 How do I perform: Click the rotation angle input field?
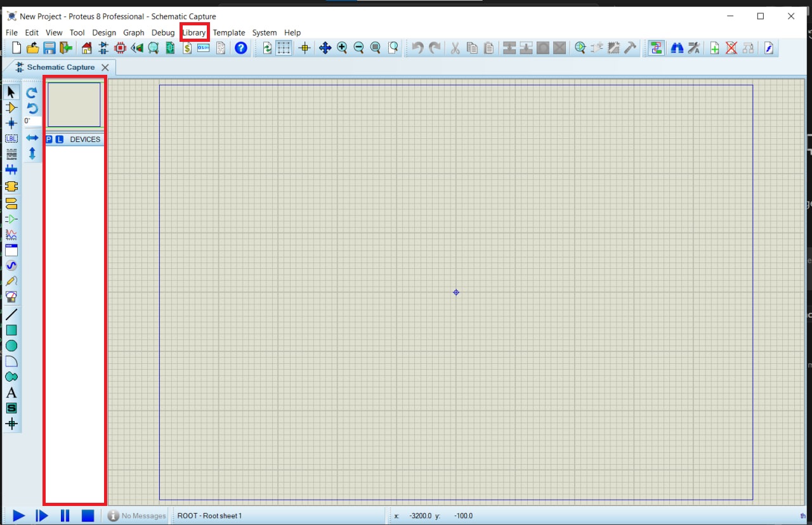click(x=32, y=121)
